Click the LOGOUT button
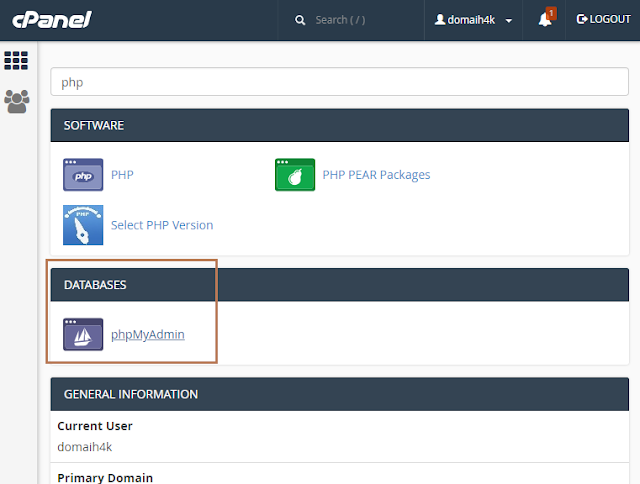The image size is (640, 484). 603,19
